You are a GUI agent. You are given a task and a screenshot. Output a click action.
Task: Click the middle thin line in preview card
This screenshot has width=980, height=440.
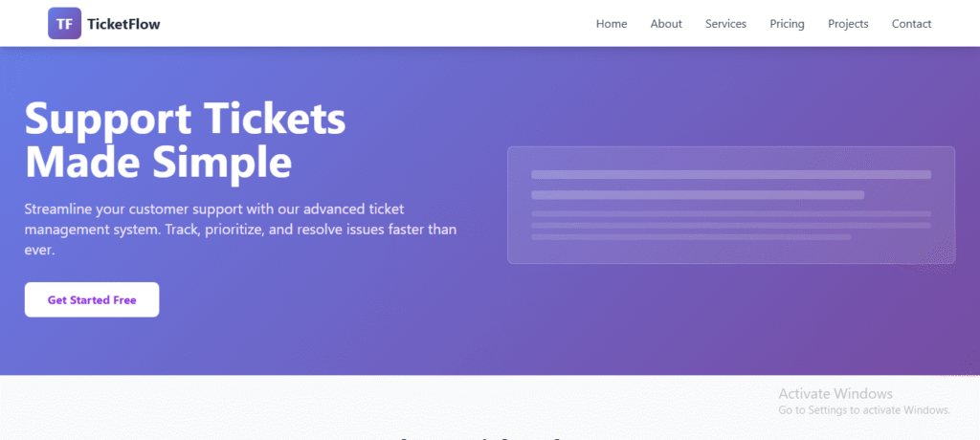pyautogui.click(x=731, y=225)
